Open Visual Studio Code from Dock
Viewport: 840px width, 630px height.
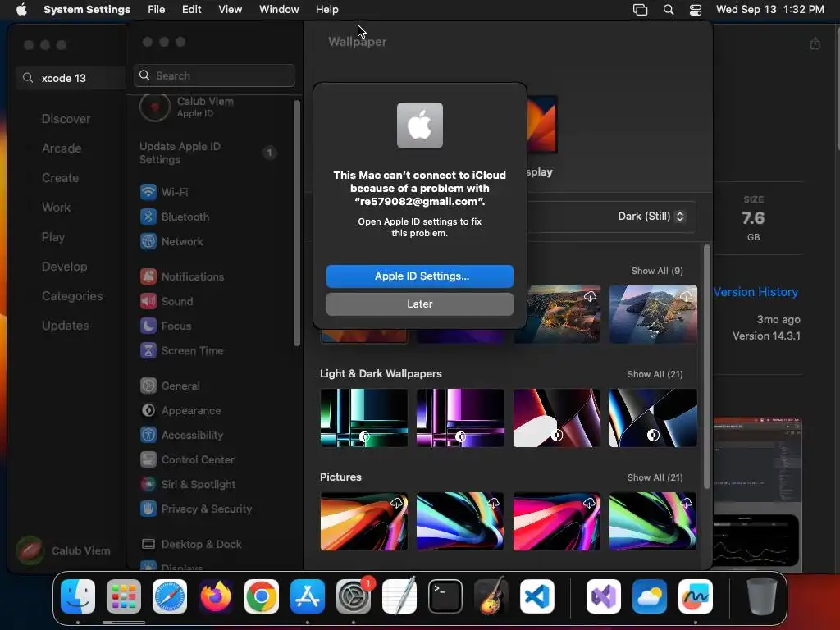[536, 596]
